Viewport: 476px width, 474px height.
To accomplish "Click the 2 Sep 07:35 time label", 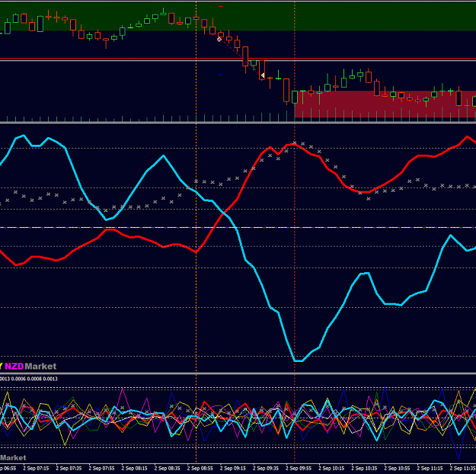I will coord(69,469).
